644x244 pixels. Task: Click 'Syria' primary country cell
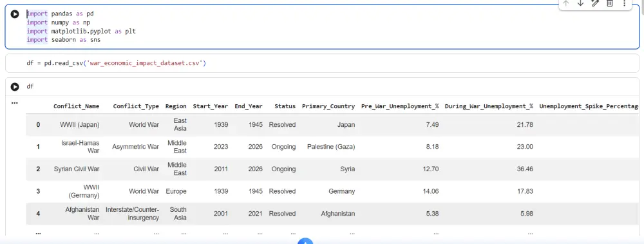point(347,169)
